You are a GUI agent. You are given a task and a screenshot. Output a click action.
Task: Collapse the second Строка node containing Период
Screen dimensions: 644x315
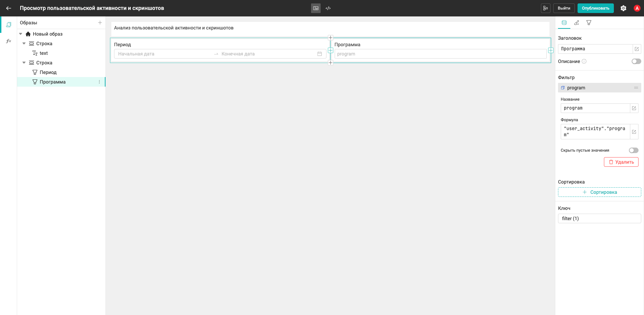(24, 63)
